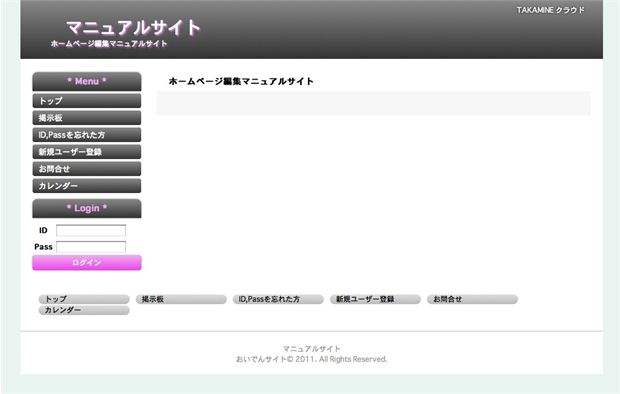Viewport: 620px width, 394px height.
Task: Select ID,Passを忘れた方 in sidebar menu
Action: coord(87,135)
